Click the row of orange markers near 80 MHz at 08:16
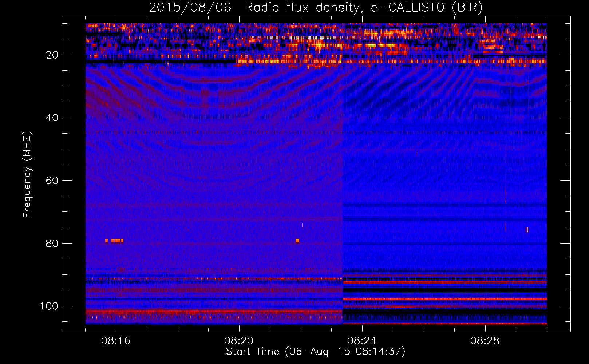The image size is (589, 364). 114,241
